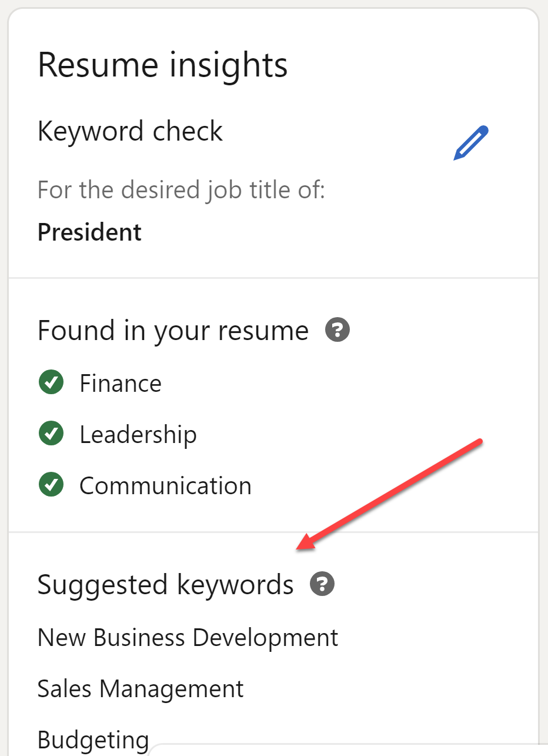
Task: Click the Budgeting suggested keyword
Action: [93, 739]
